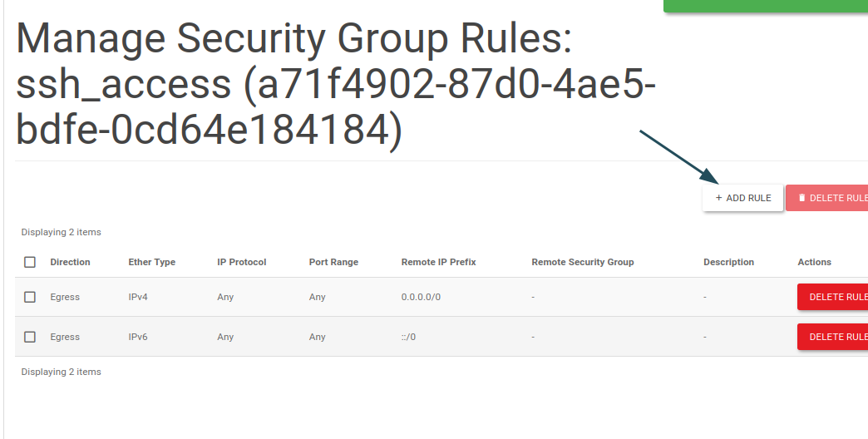Click the Remote Security Group column header
868x439 pixels.
pyautogui.click(x=582, y=262)
